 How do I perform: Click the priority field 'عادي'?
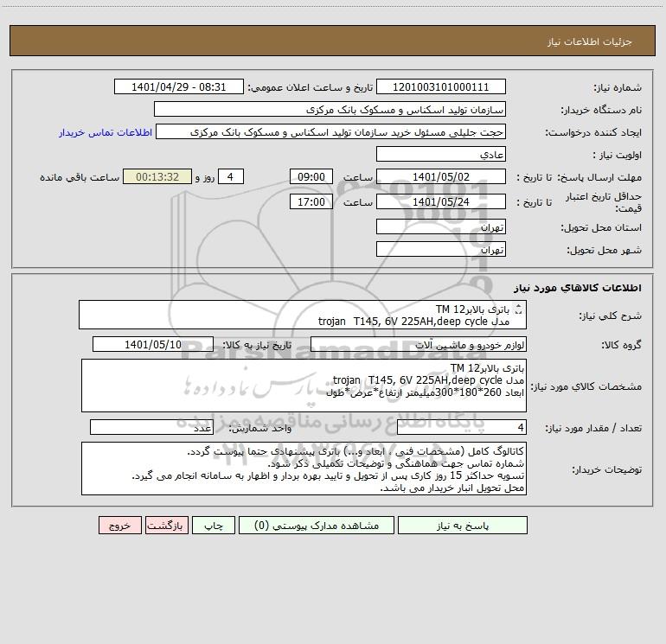pyautogui.click(x=441, y=154)
